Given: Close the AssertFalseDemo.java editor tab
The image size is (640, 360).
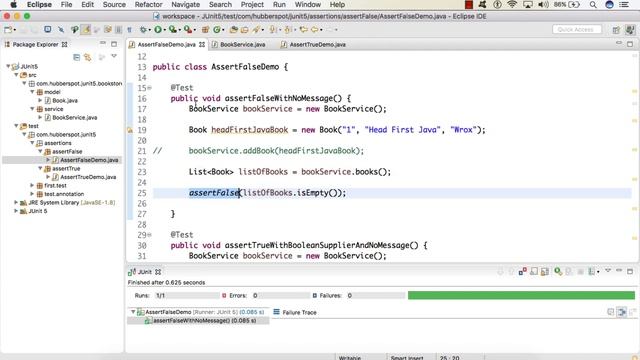Looking at the screenshot, I should (x=202, y=44).
